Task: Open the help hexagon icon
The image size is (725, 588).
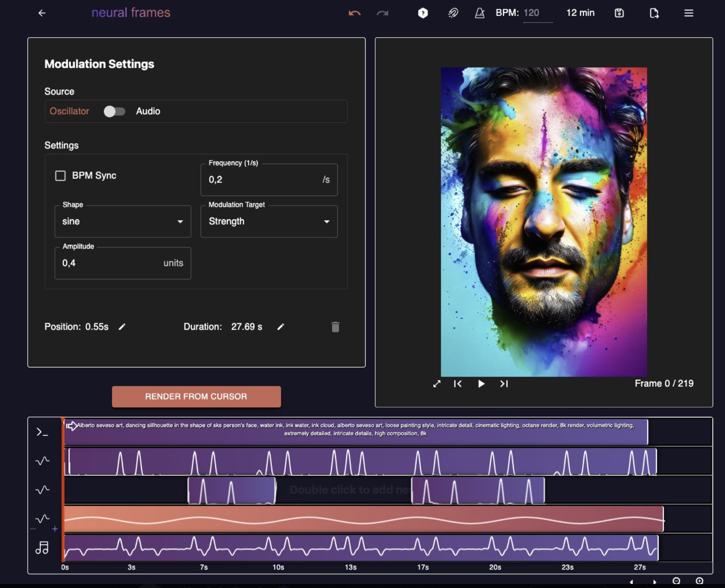Action: pos(423,13)
